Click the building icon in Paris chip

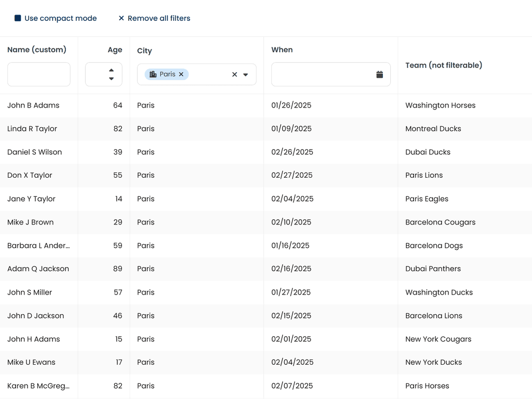point(153,74)
